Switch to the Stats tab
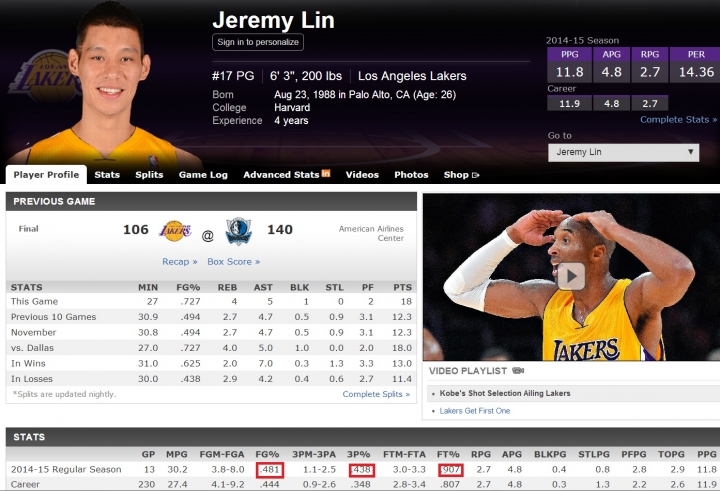 pos(107,175)
